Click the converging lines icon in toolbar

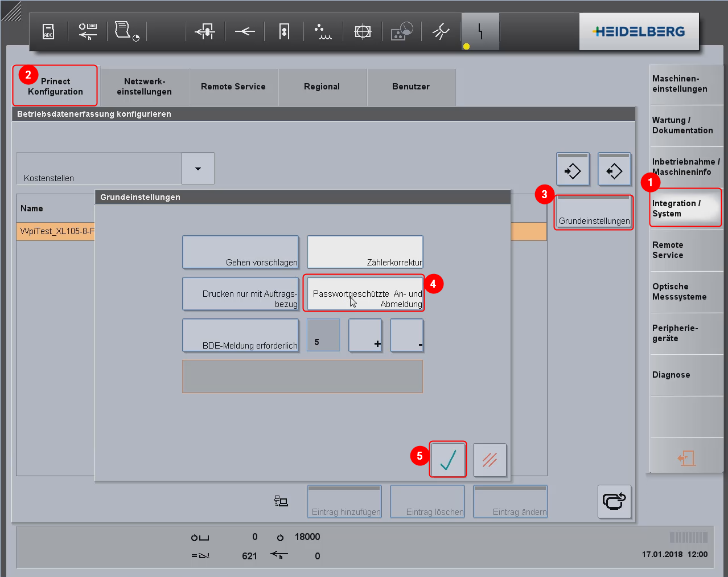coord(245,31)
